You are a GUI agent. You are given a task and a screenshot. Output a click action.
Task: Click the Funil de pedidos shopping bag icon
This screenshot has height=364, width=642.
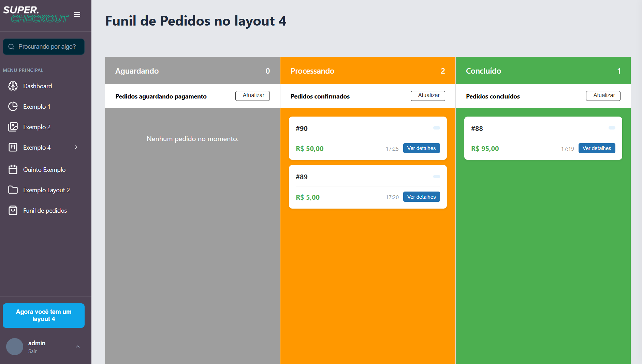pos(13,210)
